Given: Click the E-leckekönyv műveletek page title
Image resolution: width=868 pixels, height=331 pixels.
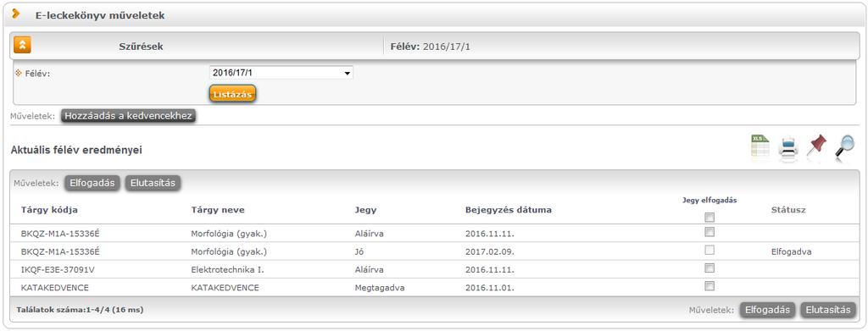Looking at the screenshot, I should coord(100,15).
